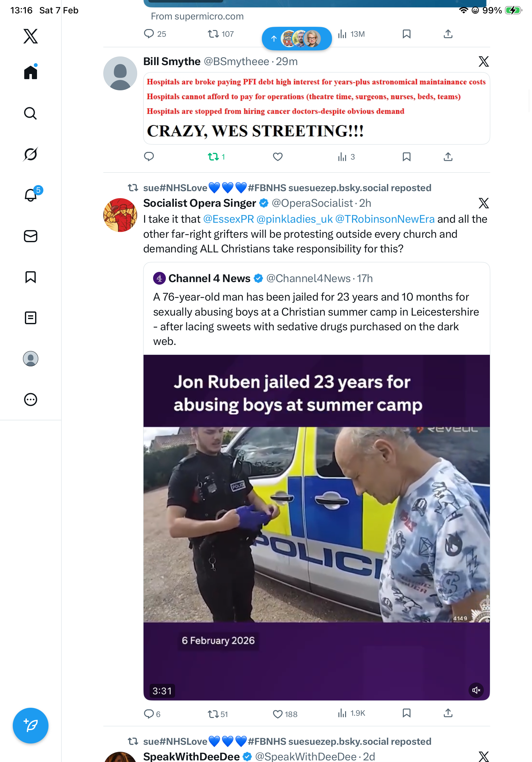Like Bill Smythe's post

pyautogui.click(x=277, y=157)
